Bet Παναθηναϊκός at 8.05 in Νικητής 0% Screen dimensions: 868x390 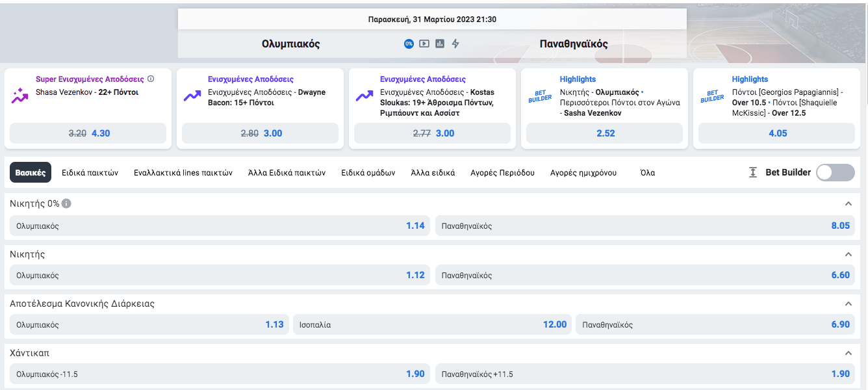tap(645, 226)
